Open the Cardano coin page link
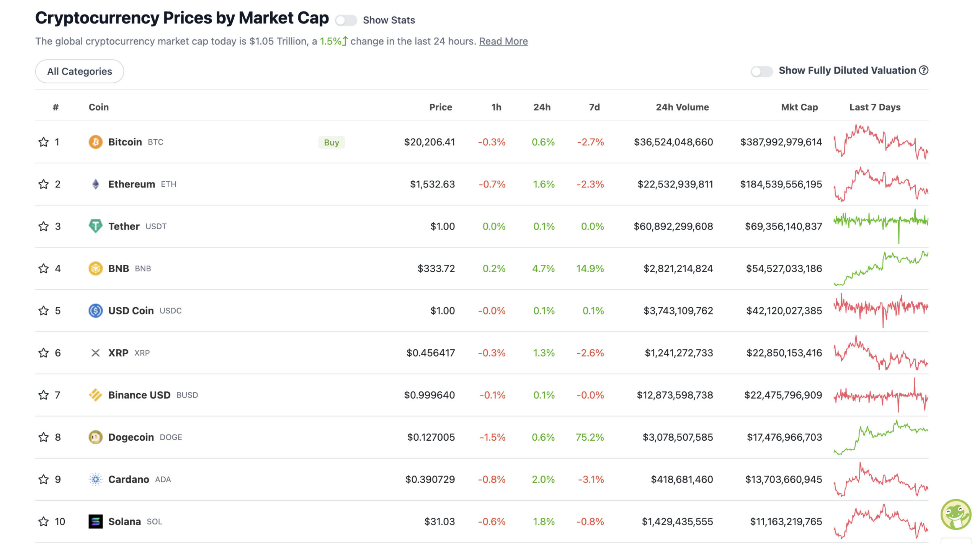The image size is (980, 544). (x=129, y=479)
